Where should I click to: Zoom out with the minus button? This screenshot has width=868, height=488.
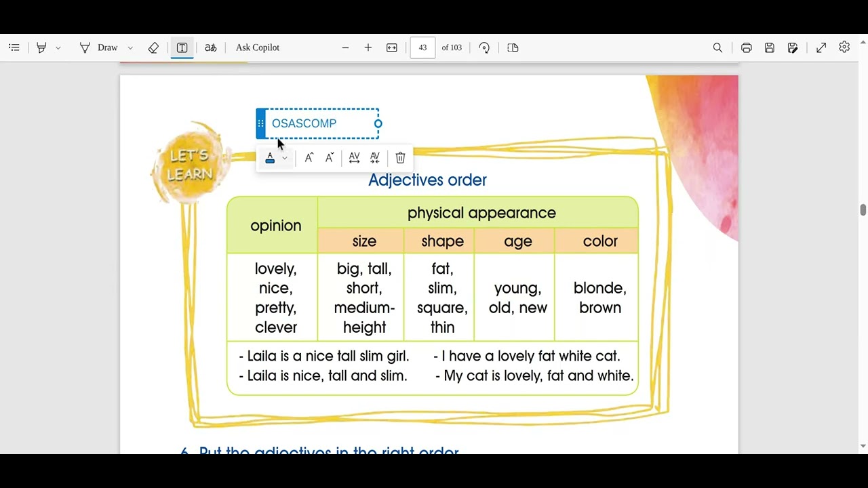pyautogui.click(x=345, y=47)
